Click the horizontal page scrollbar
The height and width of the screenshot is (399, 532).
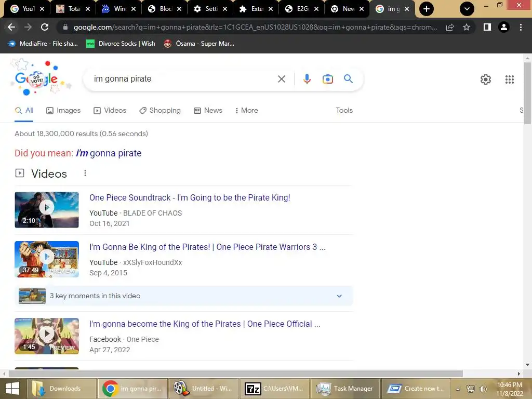(x=236, y=374)
